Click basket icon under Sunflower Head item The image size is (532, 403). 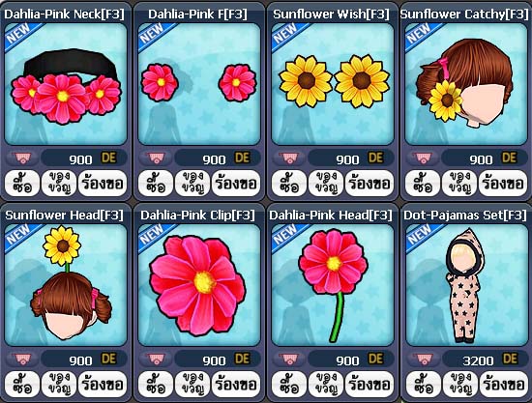click(22, 359)
